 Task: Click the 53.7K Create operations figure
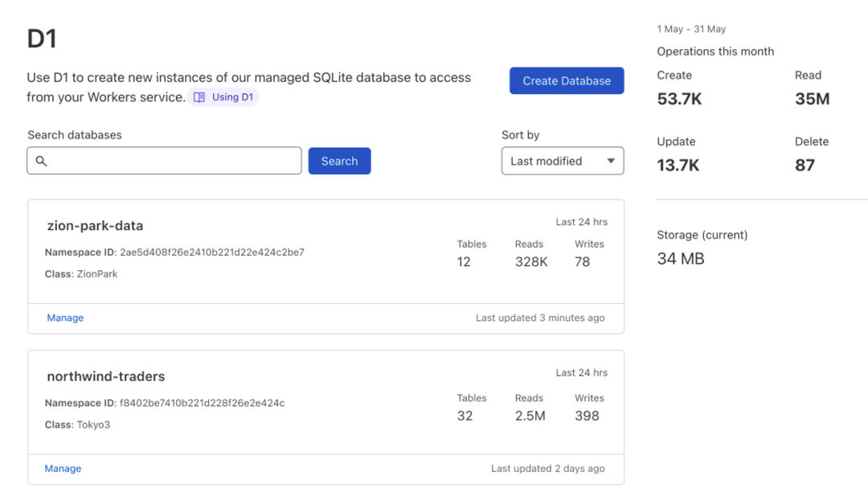point(680,99)
